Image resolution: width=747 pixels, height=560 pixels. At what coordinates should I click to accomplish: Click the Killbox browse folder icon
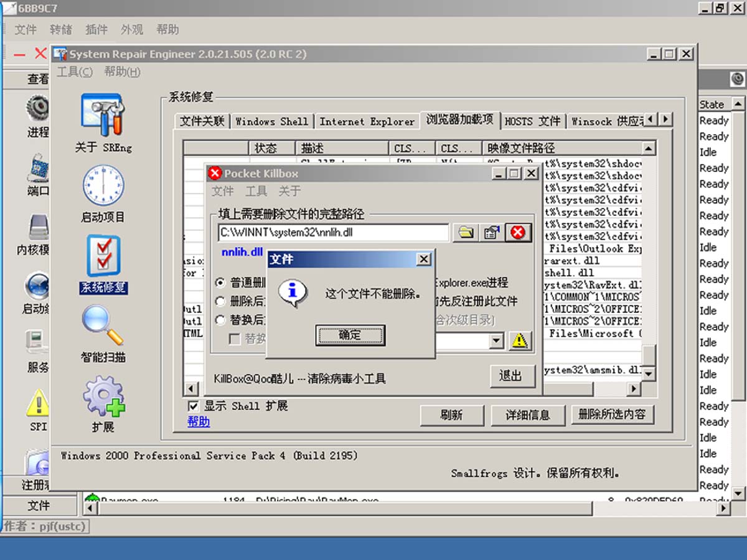point(465,233)
